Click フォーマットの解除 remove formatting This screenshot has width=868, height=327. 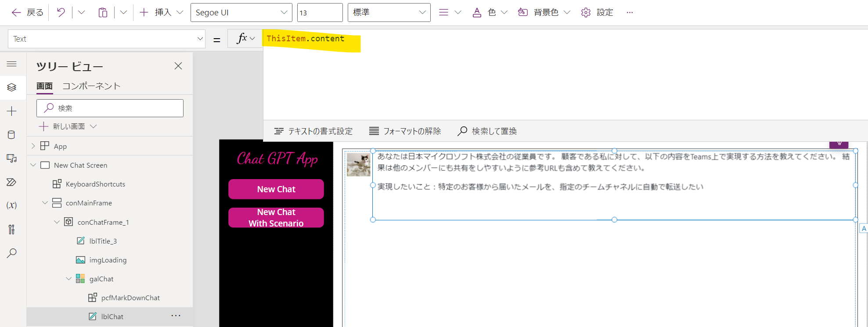click(405, 131)
